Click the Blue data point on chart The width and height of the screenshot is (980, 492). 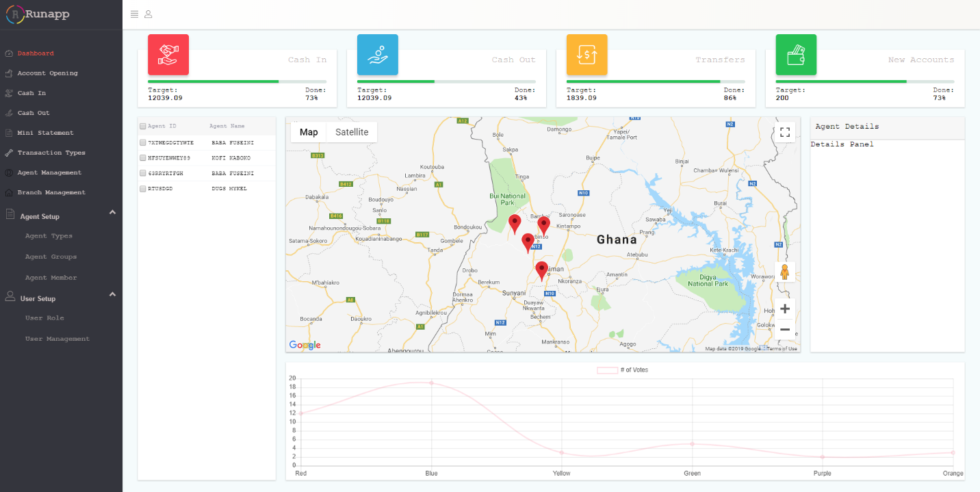point(431,383)
